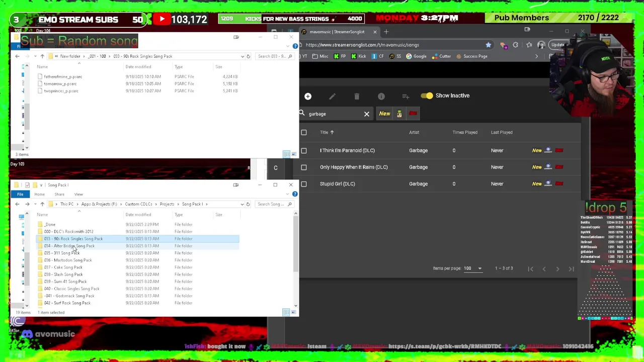The height and width of the screenshot is (362, 644).
Task: Click the New badge on Stupid Girl row
Action: point(537,184)
